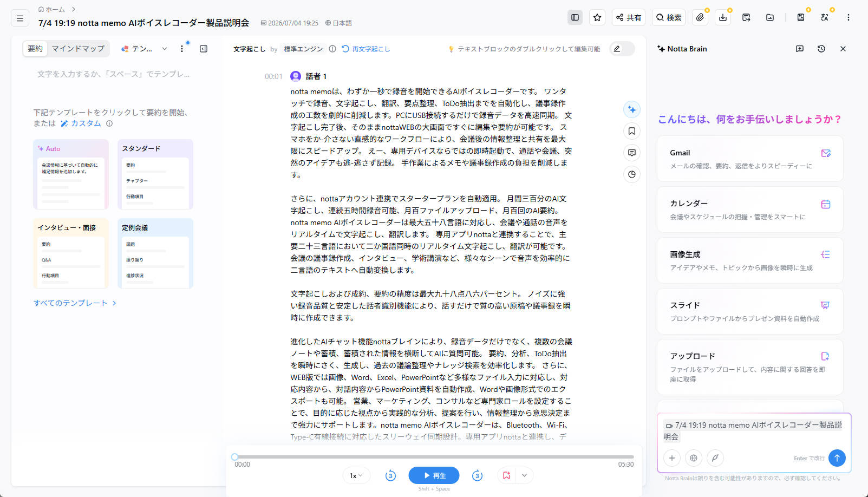Toggle web search globe icon
Viewport: 868px width, 497px height.
pos(694,458)
